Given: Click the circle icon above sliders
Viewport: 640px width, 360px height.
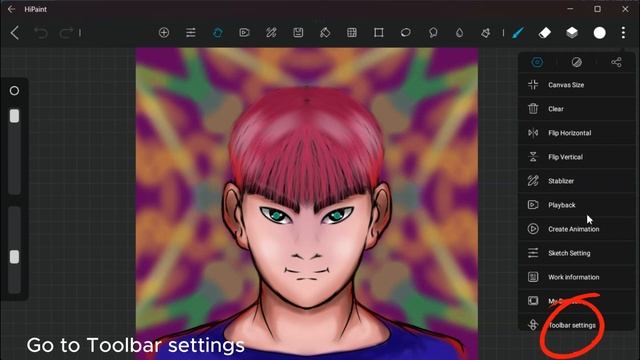Looking at the screenshot, I should coord(14,91).
